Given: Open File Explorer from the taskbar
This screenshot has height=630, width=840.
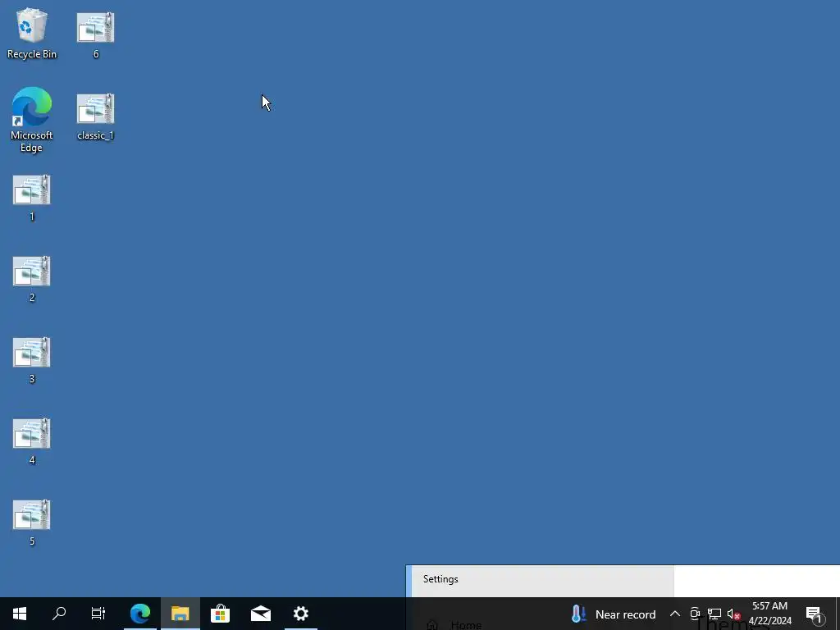Looking at the screenshot, I should coord(180,614).
